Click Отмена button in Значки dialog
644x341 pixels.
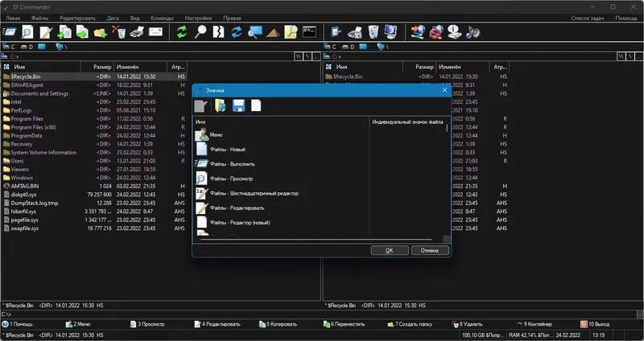(x=430, y=250)
